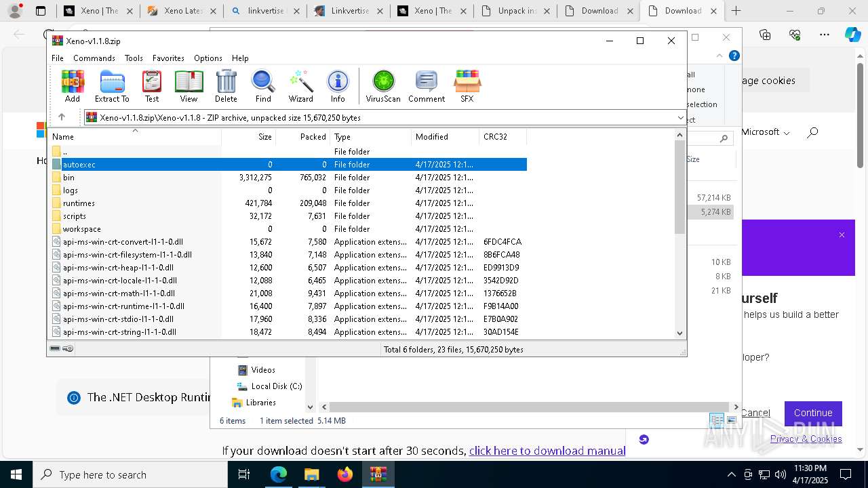The image size is (868, 488).
Task: Create SFX self-extracting archive
Action: 467,86
